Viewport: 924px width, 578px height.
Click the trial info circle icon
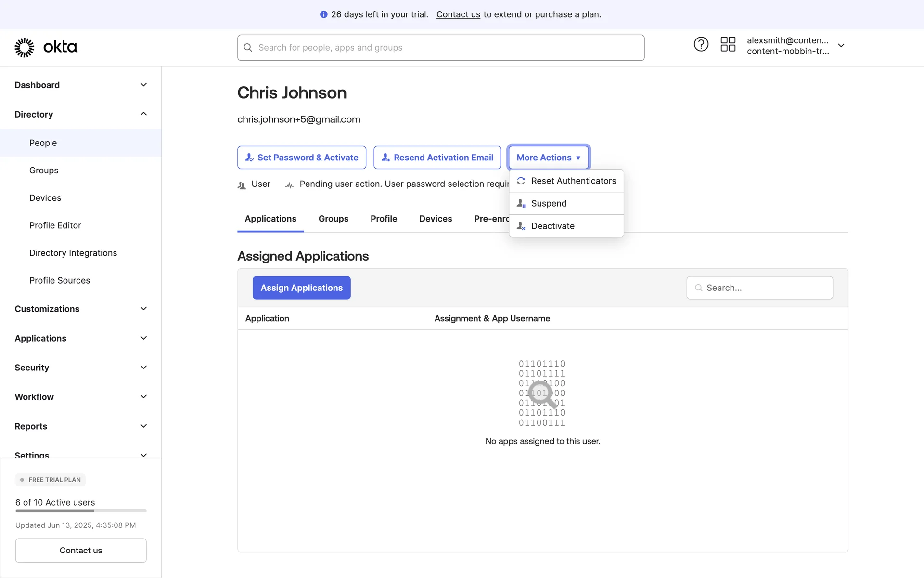pyautogui.click(x=323, y=14)
